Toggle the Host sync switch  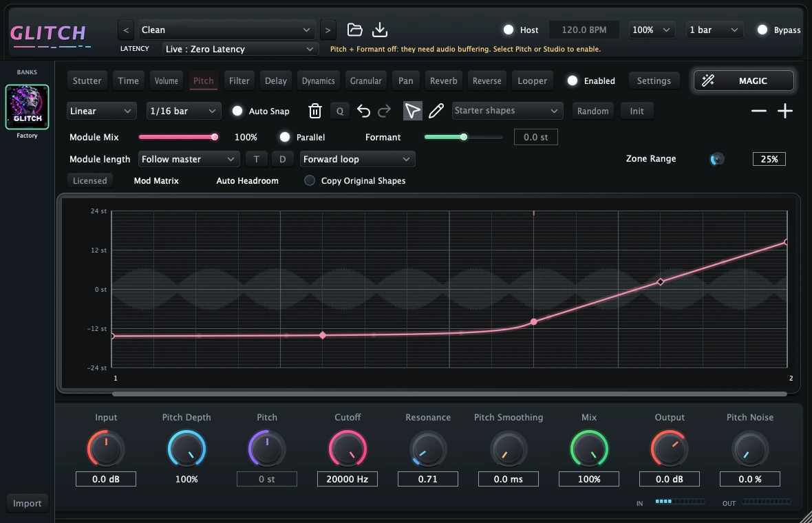click(509, 30)
